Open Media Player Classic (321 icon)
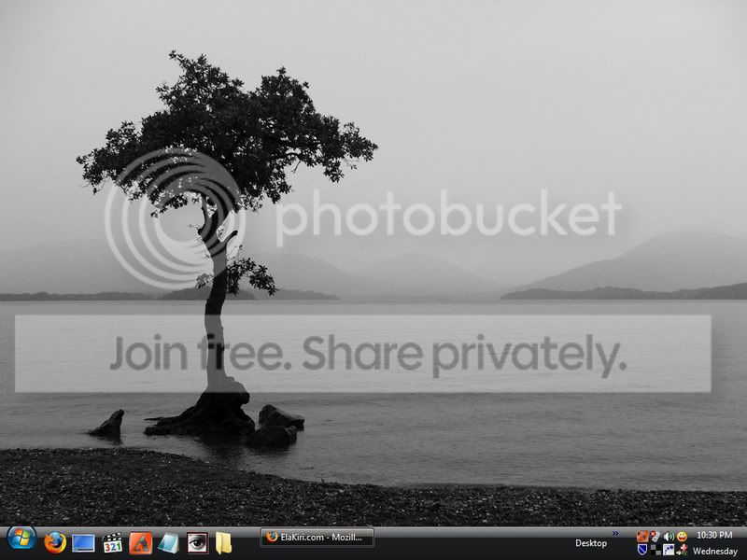 click(x=112, y=543)
